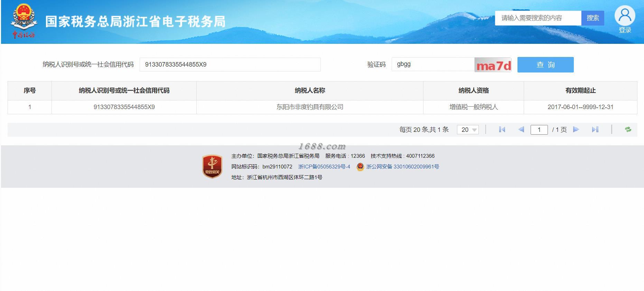Open the 浙公网安备 33010602009961号 link
The width and height of the screenshot is (644, 291).
click(x=402, y=167)
